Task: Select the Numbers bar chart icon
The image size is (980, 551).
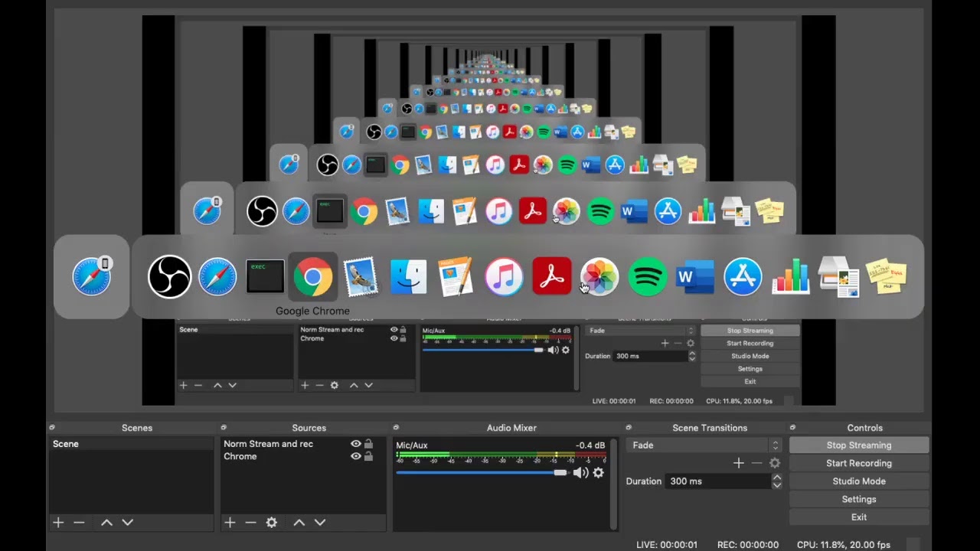Action: (791, 276)
